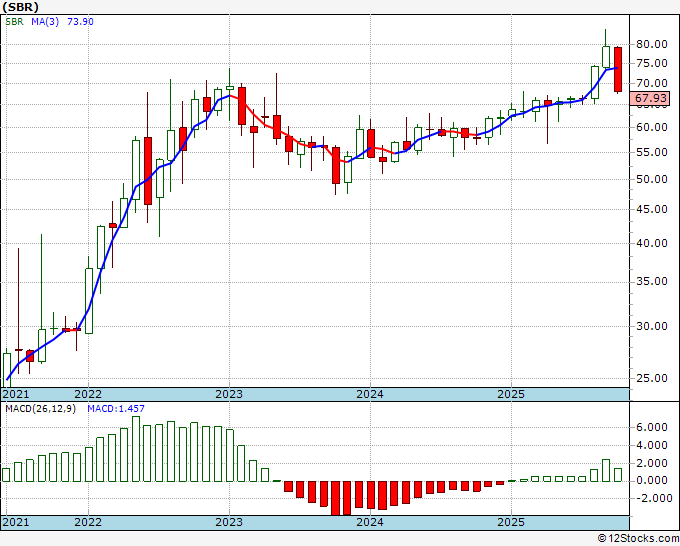This screenshot has height=546, width=680.
Task: Click the 6.000 MACD axis label
Action: point(651,427)
